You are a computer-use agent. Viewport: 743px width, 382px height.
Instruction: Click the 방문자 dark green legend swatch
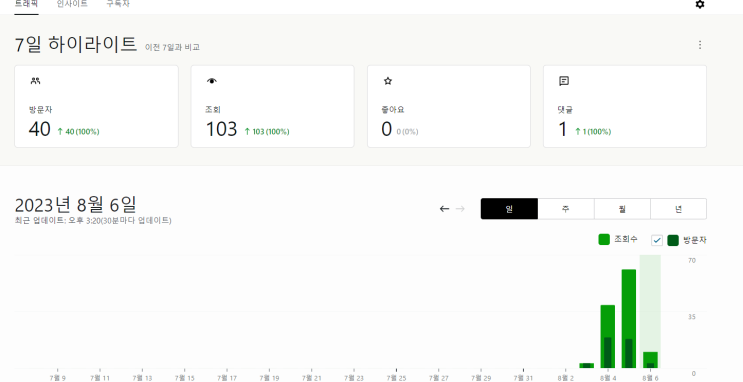673,240
